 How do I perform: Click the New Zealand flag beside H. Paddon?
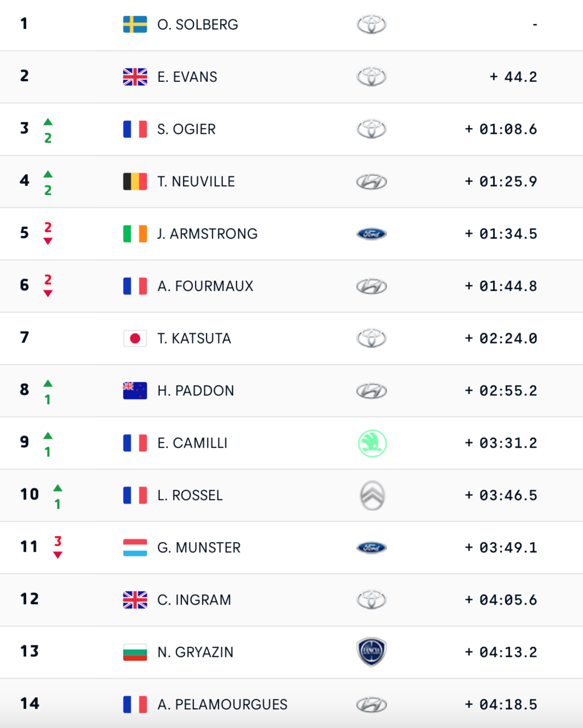pyautogui.click(x=135, y=391)
